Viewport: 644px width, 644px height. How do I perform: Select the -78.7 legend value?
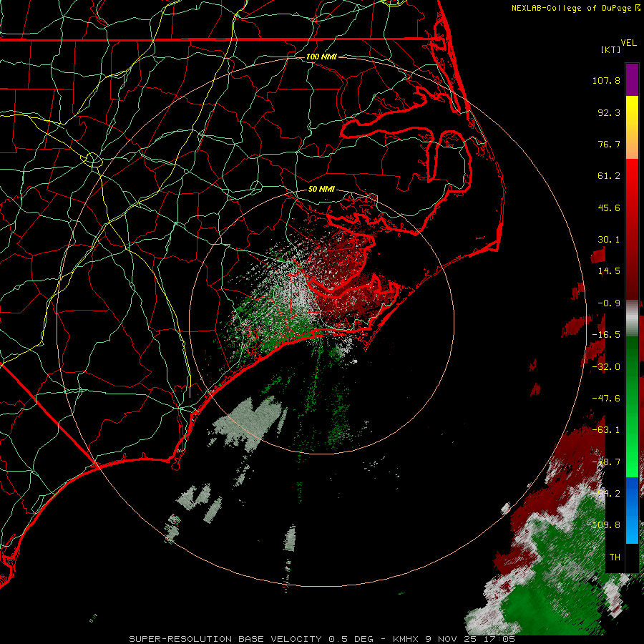click(606, 462)
